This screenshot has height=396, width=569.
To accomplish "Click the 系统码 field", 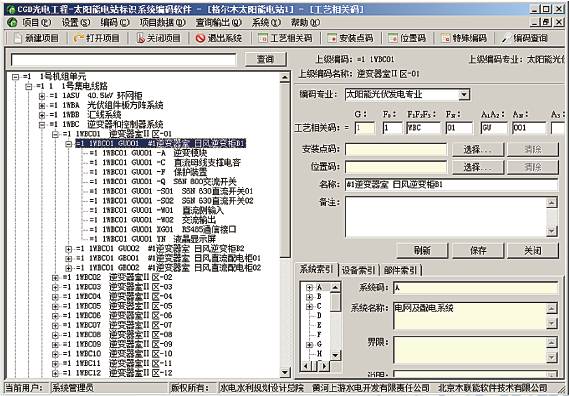I will pos(475,288).
